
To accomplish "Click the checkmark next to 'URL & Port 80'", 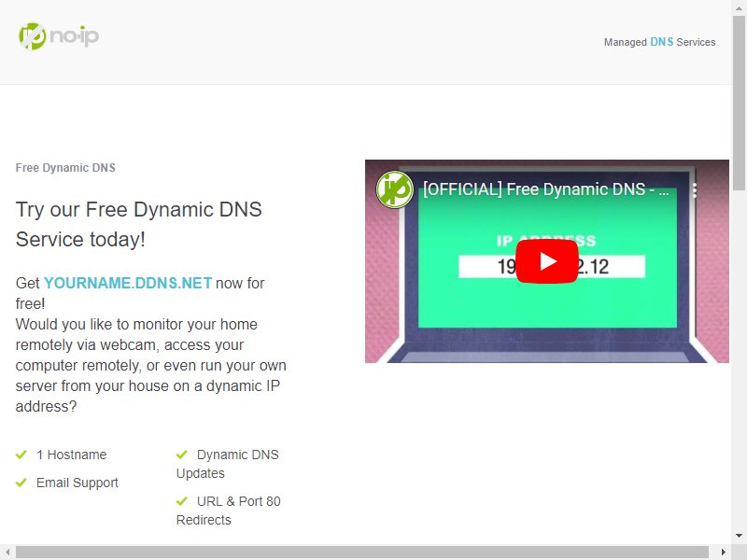I will (182, 501).
